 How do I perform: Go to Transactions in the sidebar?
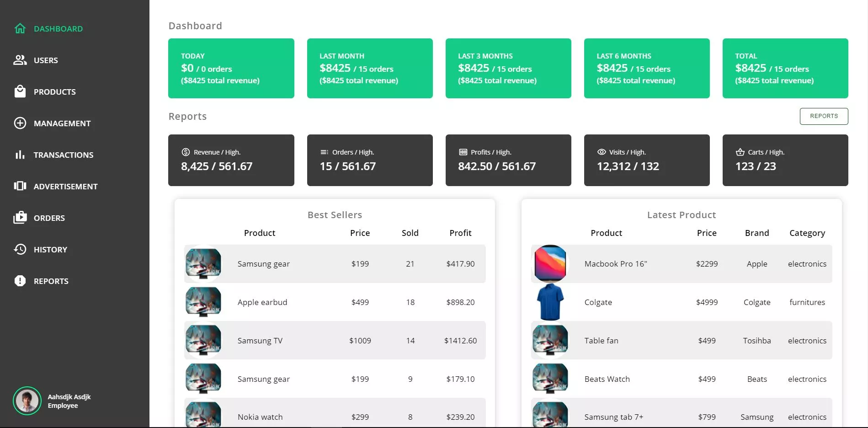(63, 155)
